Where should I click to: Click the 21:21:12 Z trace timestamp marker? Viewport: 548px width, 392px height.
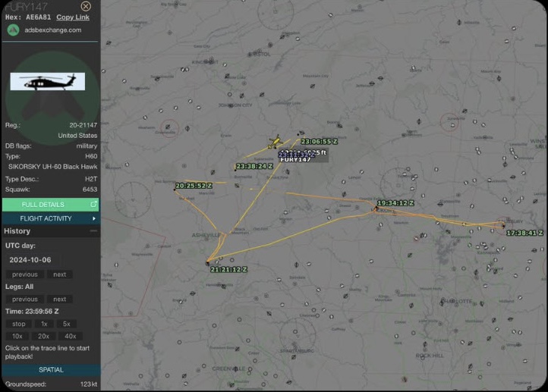click(x=229, y=269)
